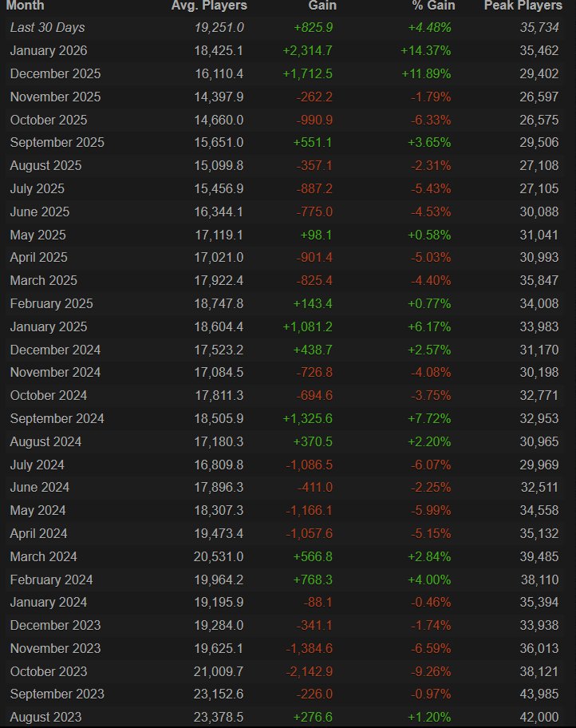Select the December 2024 month label
Image resolution: width=576 pixels, height=728 pixels.
[55, 350]
